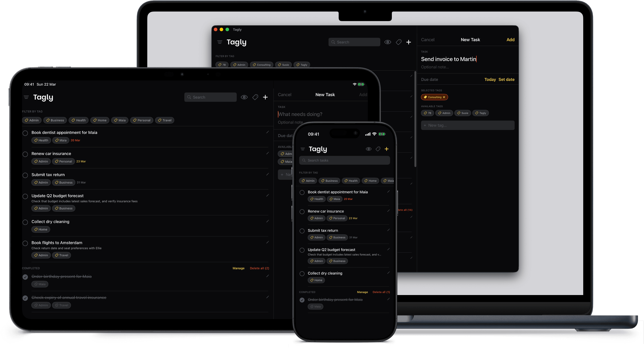Remove the Consulting tag from selected tags
The width and height of the screenshot is (644, 348).
(x=444, y=97)
